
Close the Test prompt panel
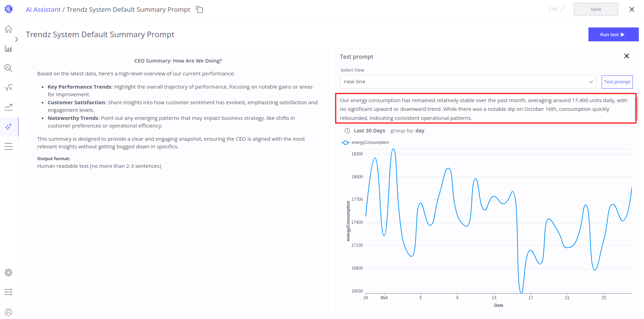point(626,56)
